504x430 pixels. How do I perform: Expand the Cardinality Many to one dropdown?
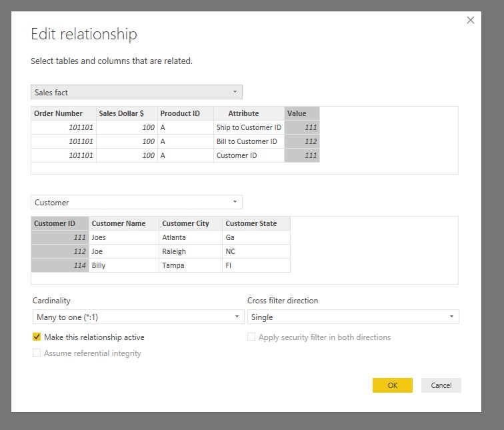[138, 317]
